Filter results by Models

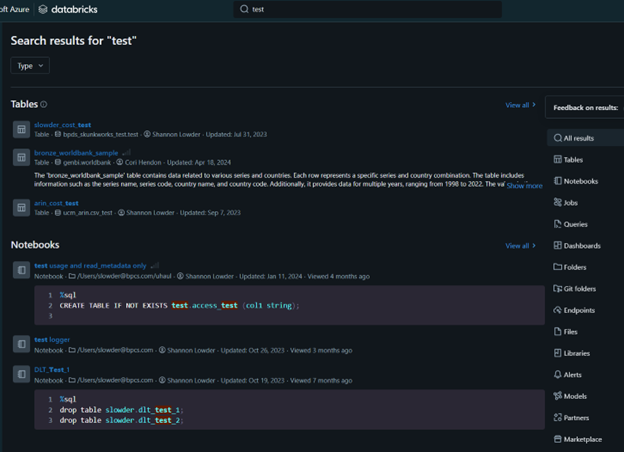click(x=570, y=396)
